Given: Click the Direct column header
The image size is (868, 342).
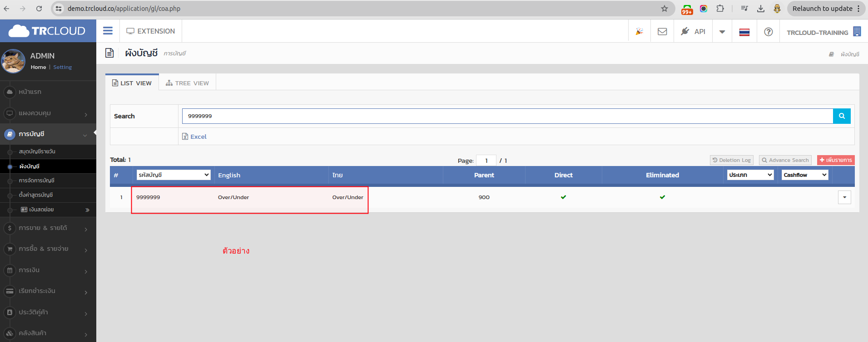Looking at the screenshot, I should [x=564, y=175].
